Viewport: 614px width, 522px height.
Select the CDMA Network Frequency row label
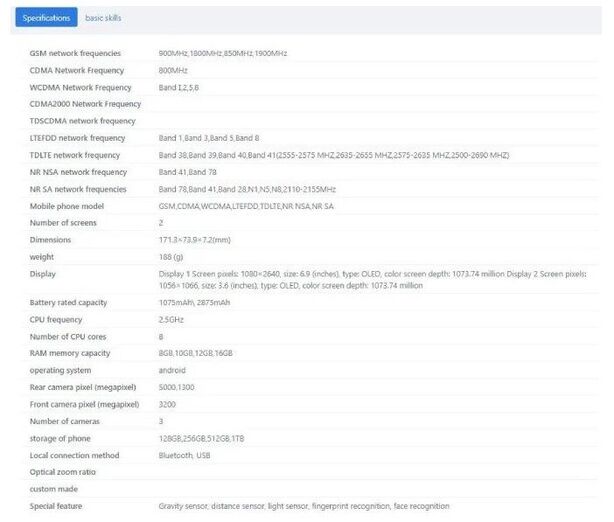[76, 70]
